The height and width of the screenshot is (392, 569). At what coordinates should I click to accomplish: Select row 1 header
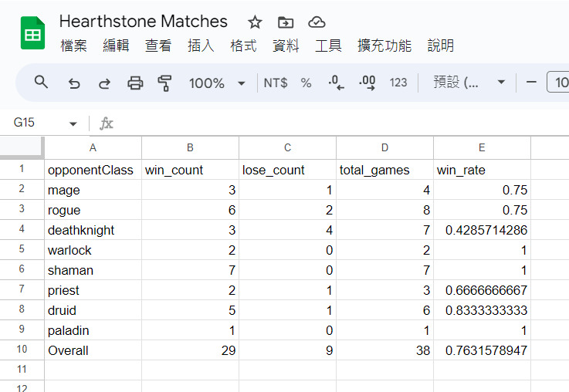22,169
